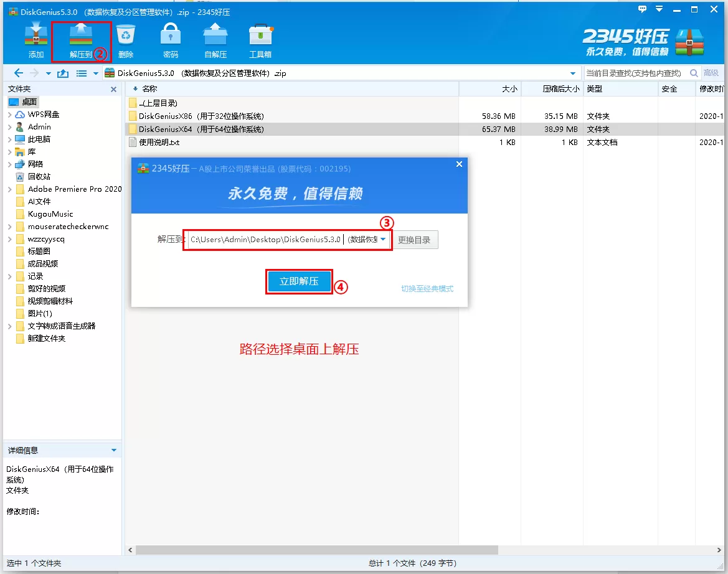728x574 pixels.
Task: Open the 工具箱 (Toolbox) icon
Action: point(260,40)
